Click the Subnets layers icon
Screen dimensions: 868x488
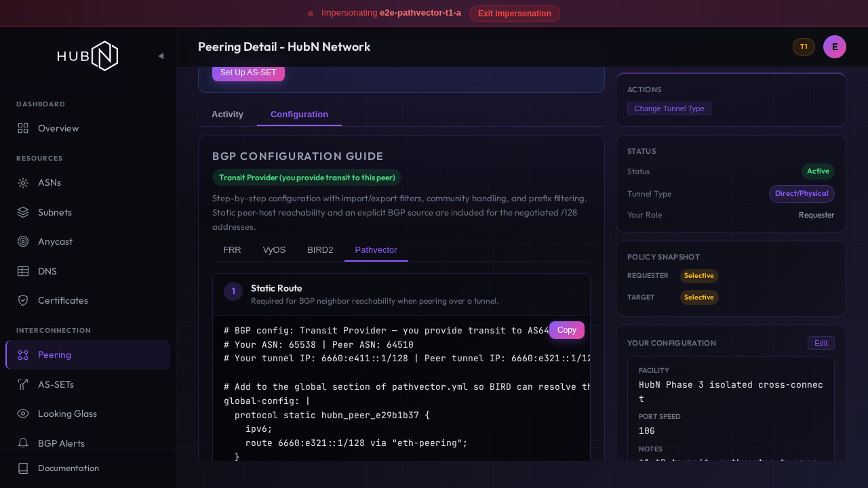(x=23, y=212)
